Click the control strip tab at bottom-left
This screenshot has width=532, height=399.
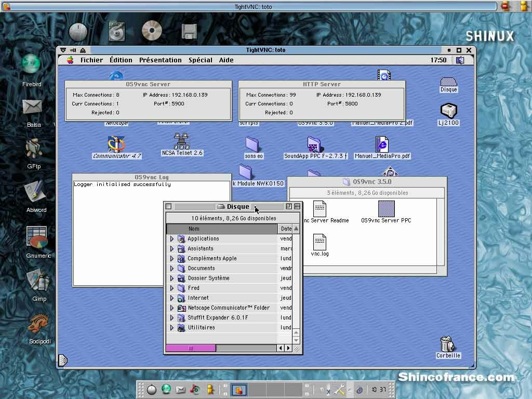(63, 360)
